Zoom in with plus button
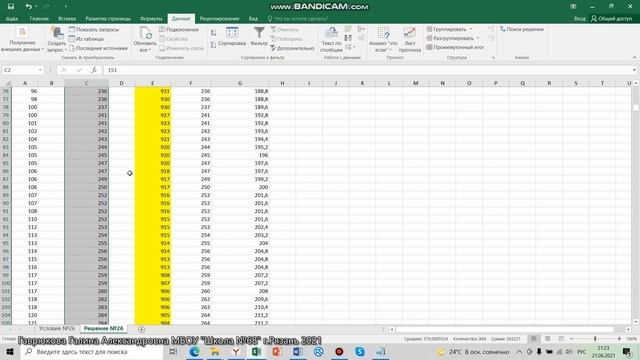Viewport: 640px width, 360px height. [x=619, y=339]
